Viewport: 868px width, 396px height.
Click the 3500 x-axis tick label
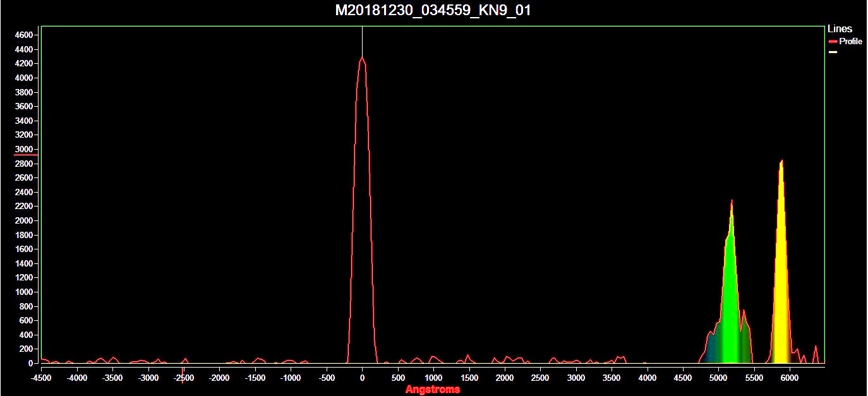point(612,378)
